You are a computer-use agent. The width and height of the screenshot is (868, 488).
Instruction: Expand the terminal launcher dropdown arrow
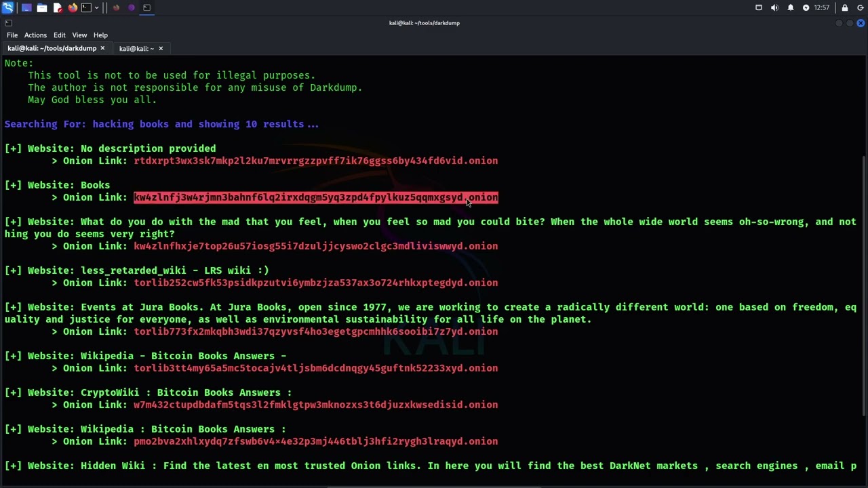[97, 7]
